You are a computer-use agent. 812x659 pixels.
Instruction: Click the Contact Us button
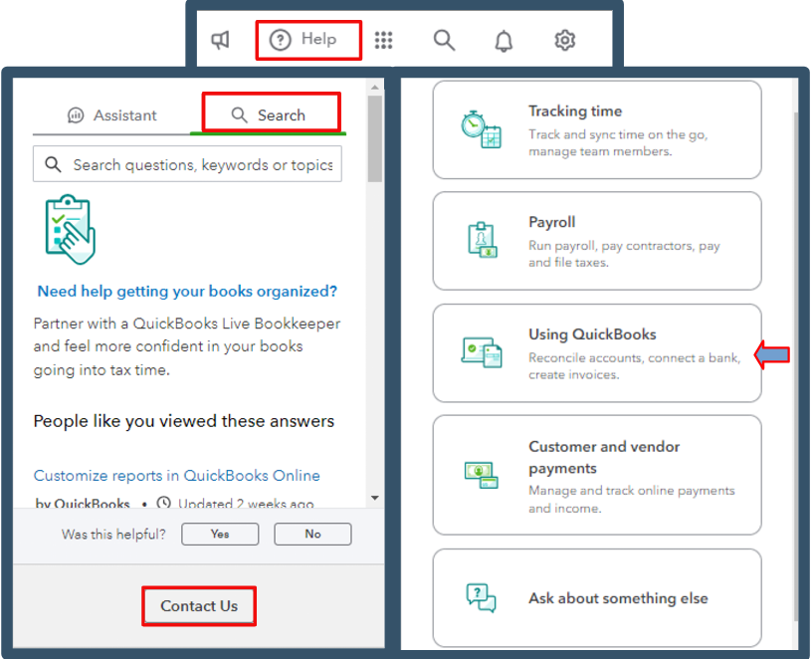coord(199,606)
